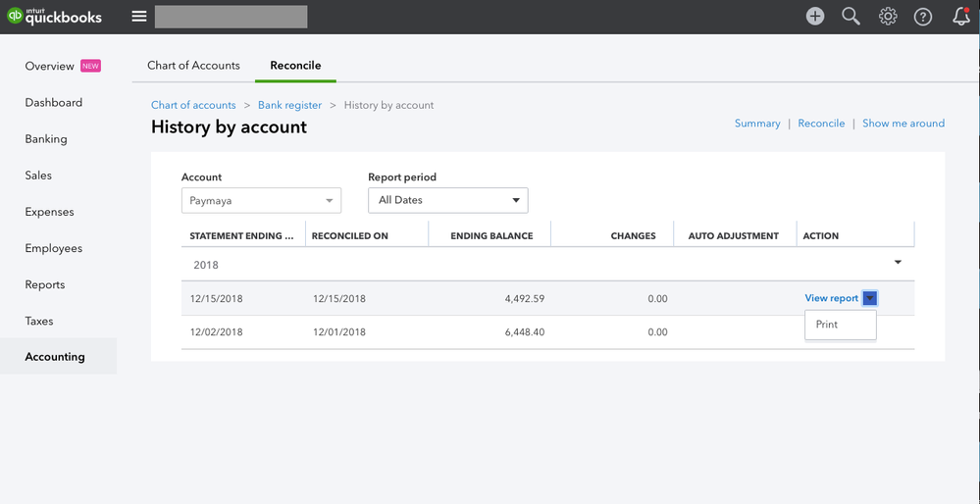Open the Summary link
Screen dimensions: 980x504
757,124
